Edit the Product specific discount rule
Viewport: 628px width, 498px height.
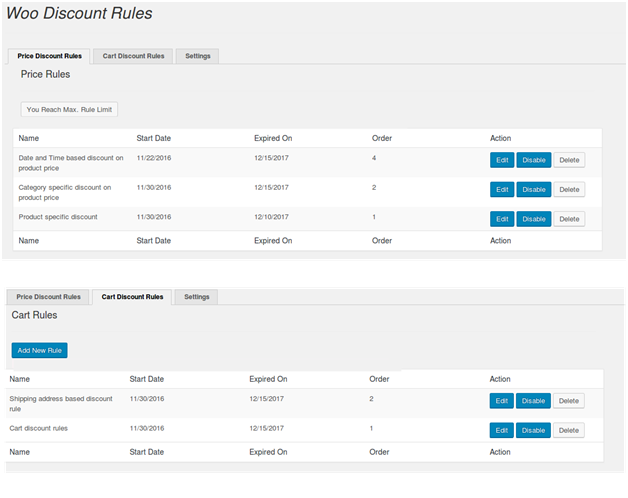(502, 219)
